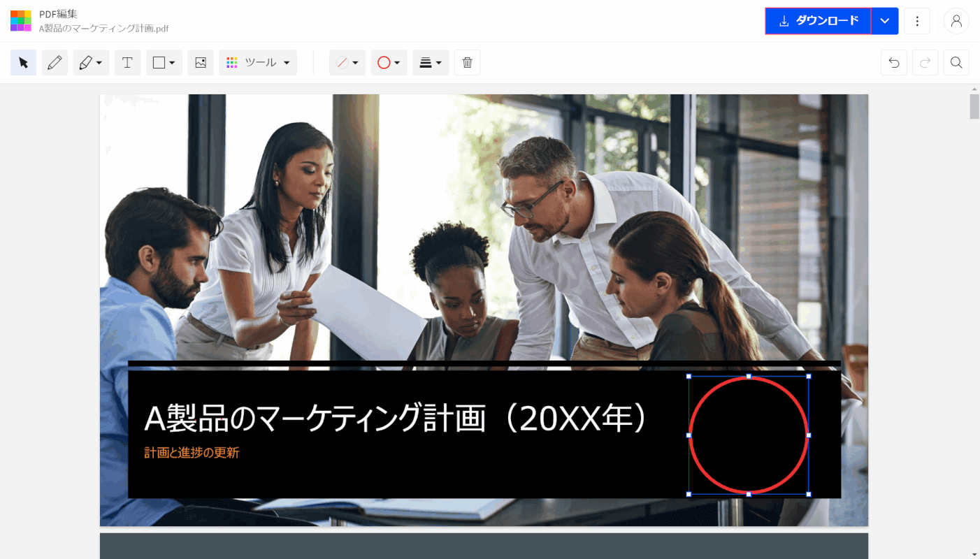This screenshot has height=559, width=980.
Task: Open the red stroke color picker
Action: click(389, 63)
